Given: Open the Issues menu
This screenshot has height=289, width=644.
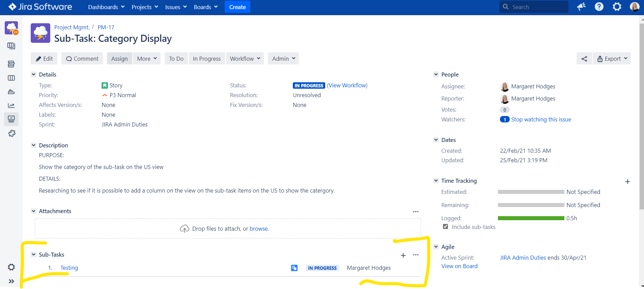Looking at the screenshot, I should tap(176, 7).
